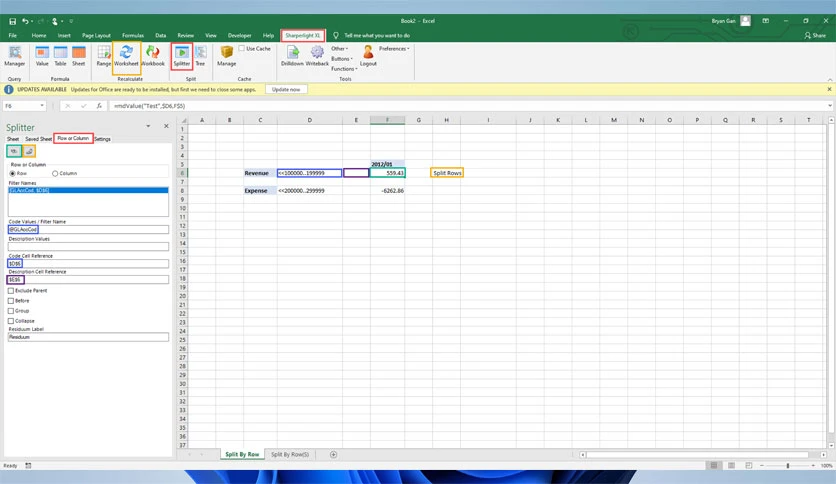Click the macro recording icon in the status bar

28,466
